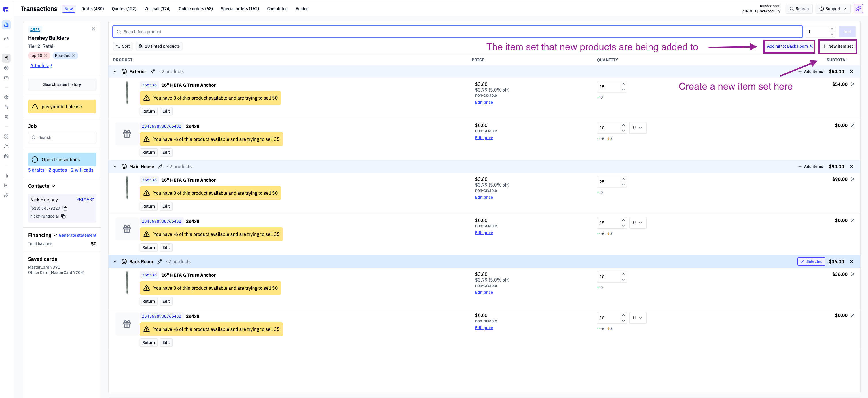The image size is (868, 398).
Task: Open the Sort button
Action: (123, 46)
